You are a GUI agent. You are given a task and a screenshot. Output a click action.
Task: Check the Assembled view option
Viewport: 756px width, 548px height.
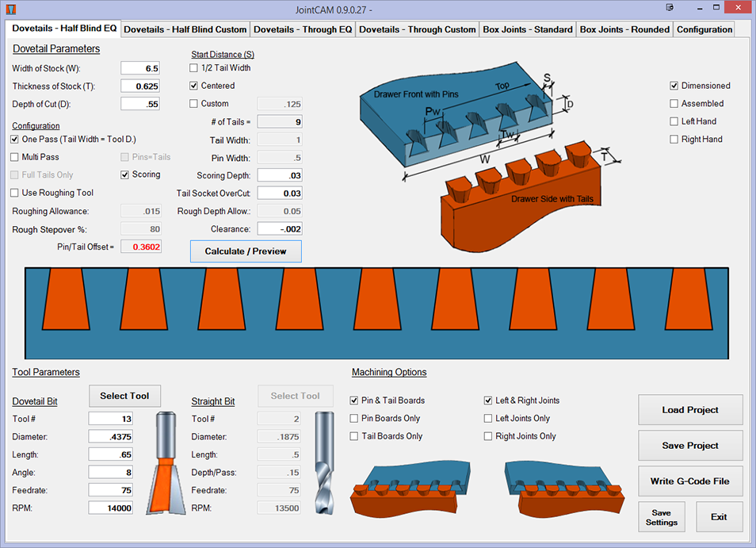[674, 103]
